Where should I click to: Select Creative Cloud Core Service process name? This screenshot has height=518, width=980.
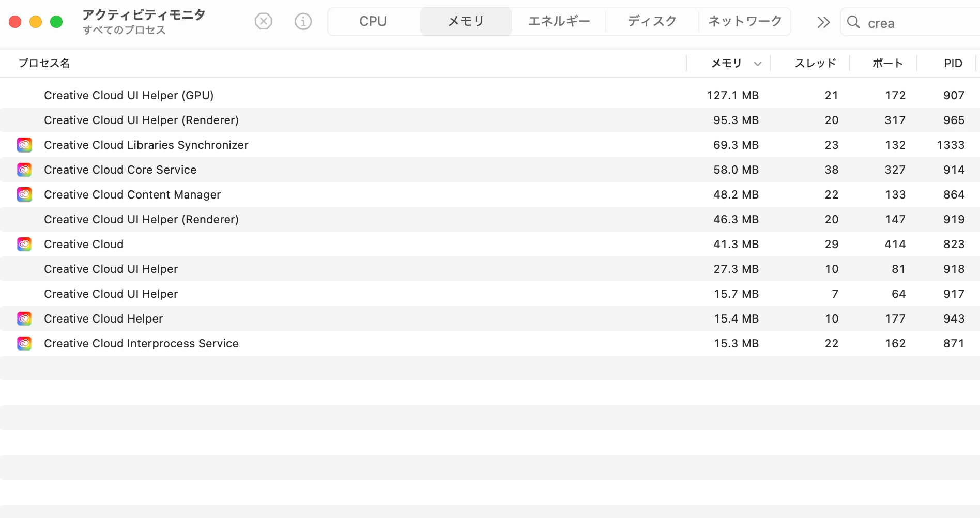coord(120,170)
